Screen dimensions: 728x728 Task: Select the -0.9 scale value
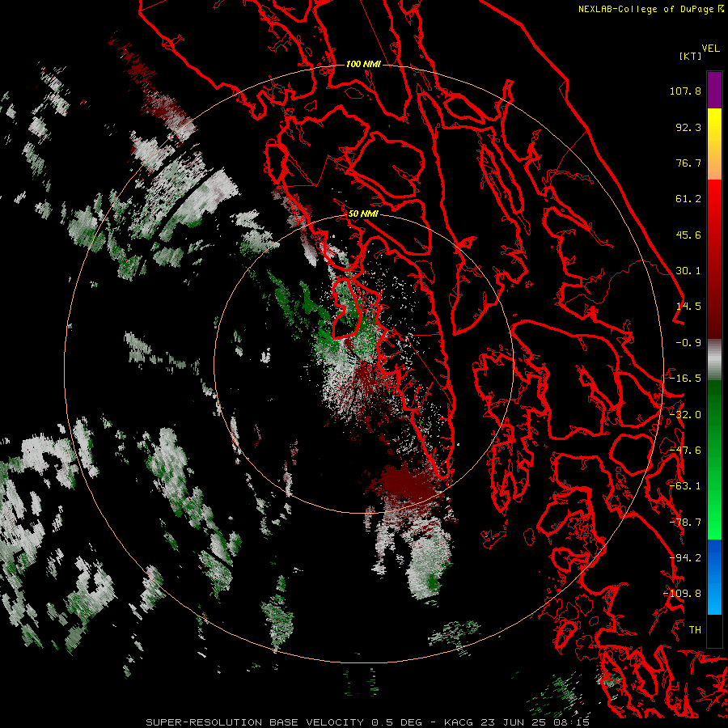coord(688,343)
